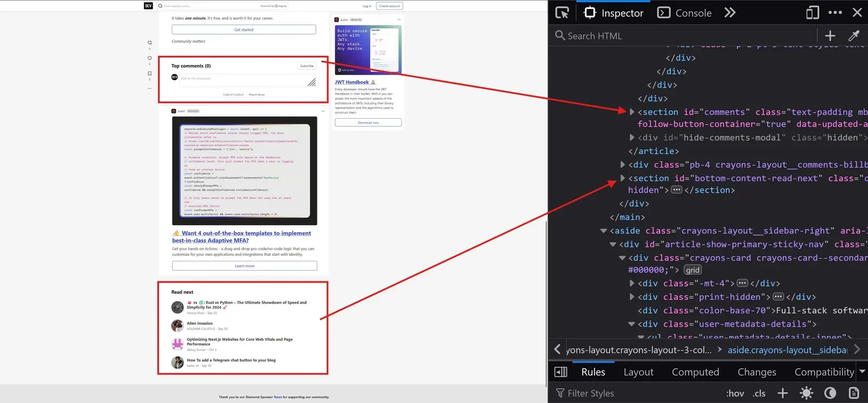This screenshot has width=868, height=403.
Task: Open the Computed panel tab
Action: 695,372
